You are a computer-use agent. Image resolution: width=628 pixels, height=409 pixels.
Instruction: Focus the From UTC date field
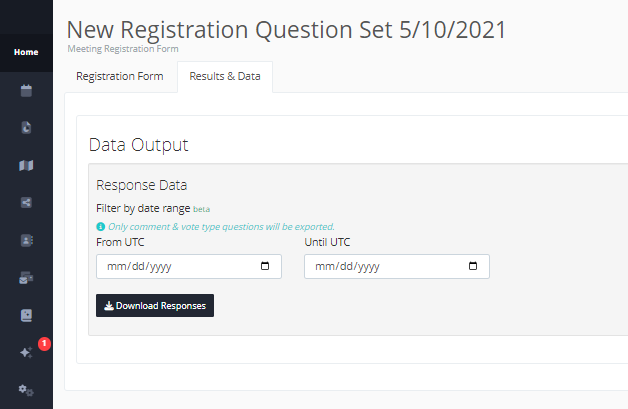(170, 267)
